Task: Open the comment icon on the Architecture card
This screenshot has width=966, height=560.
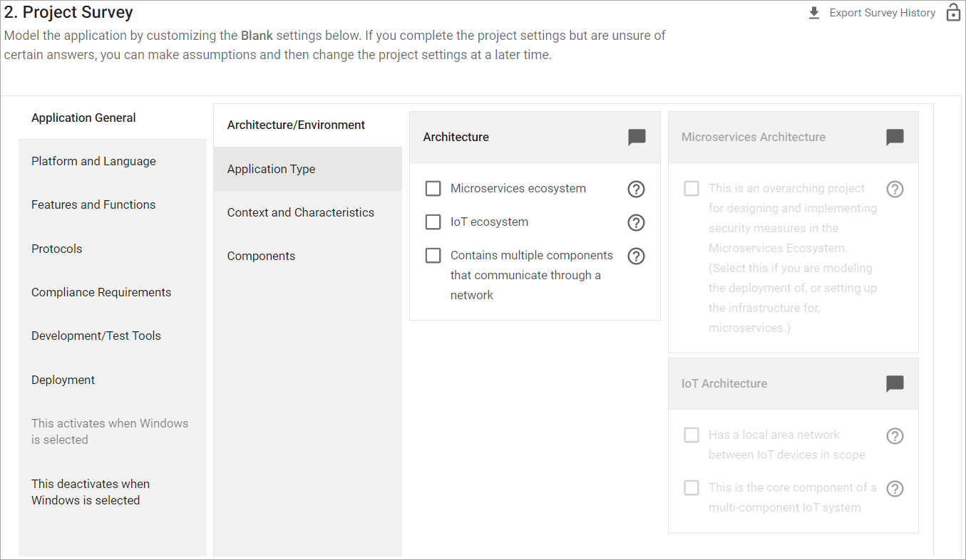Action: point(637,137)
